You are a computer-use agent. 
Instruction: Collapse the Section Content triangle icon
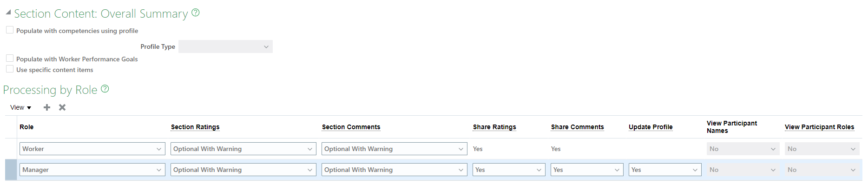[8, 13]
